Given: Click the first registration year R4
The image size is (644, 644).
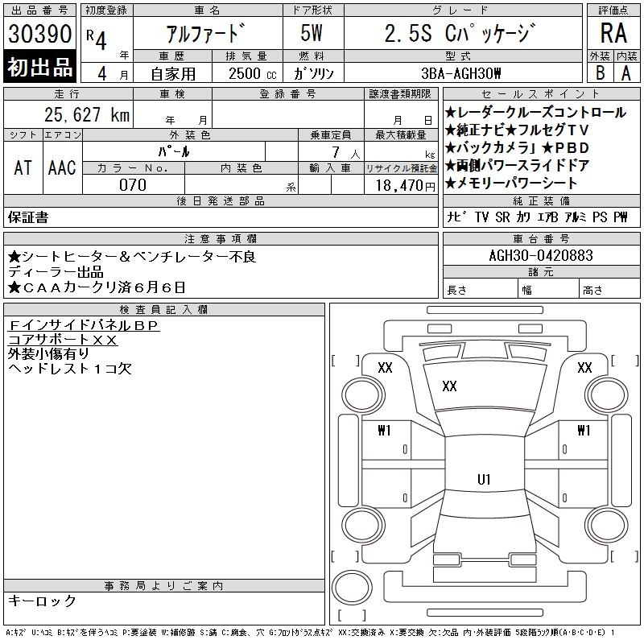Looking at the screenshot, I should (x=97, y=39).
